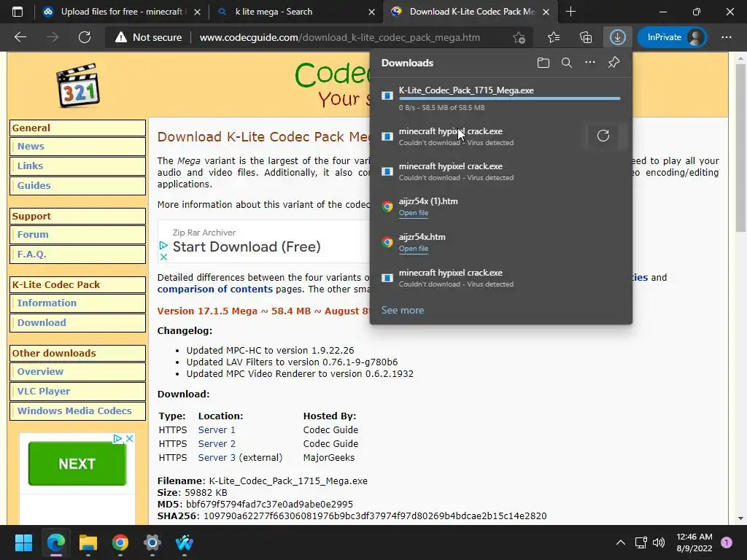747x560 pixels.
Task: Close the Zip Rar Archiver ad X
Action: click(x=163, y=257)
